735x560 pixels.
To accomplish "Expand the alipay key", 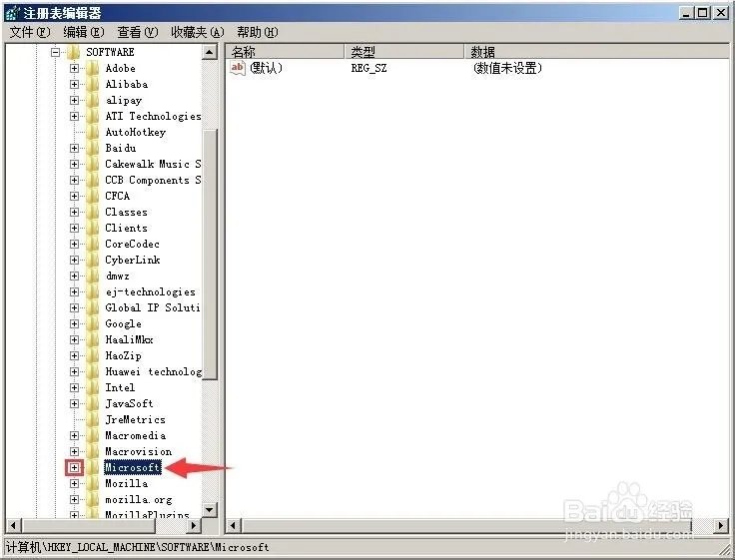I will point(74,100).
